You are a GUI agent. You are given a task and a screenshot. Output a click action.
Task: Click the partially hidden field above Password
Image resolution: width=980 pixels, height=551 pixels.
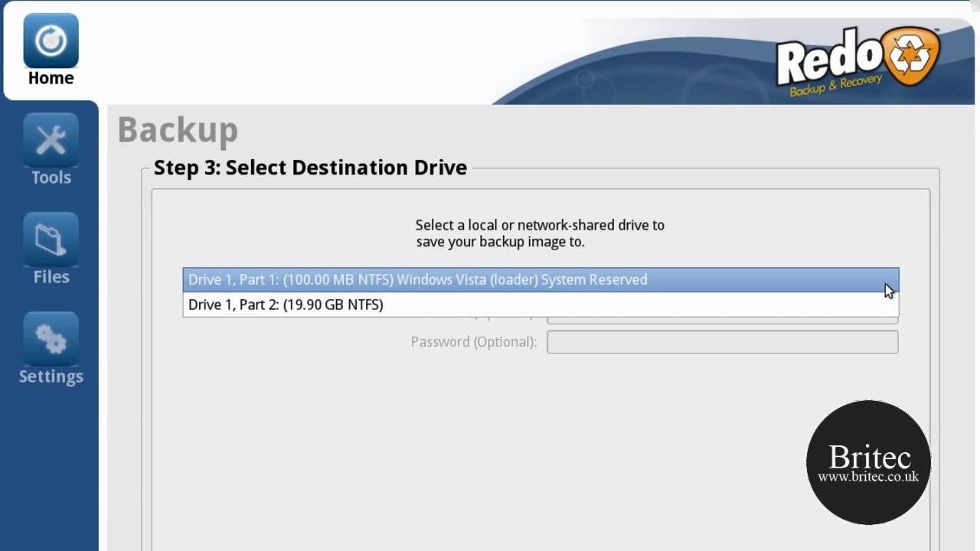tap(722, 320)
